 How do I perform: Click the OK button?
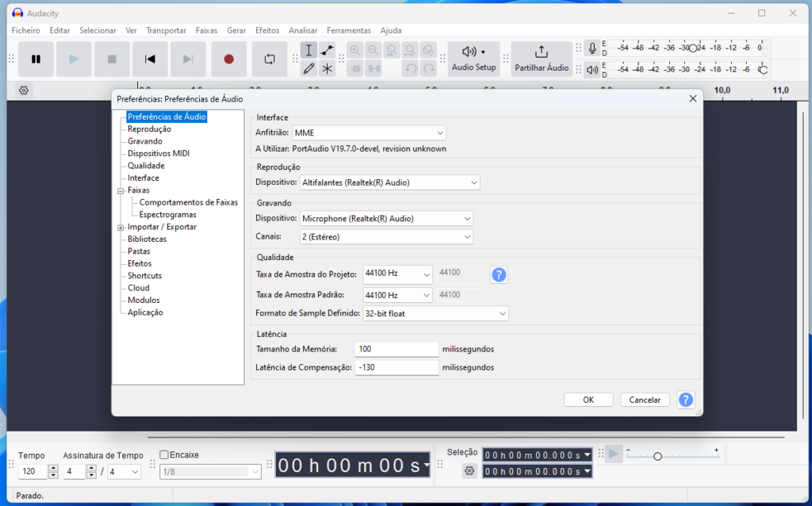click(588, 399)
